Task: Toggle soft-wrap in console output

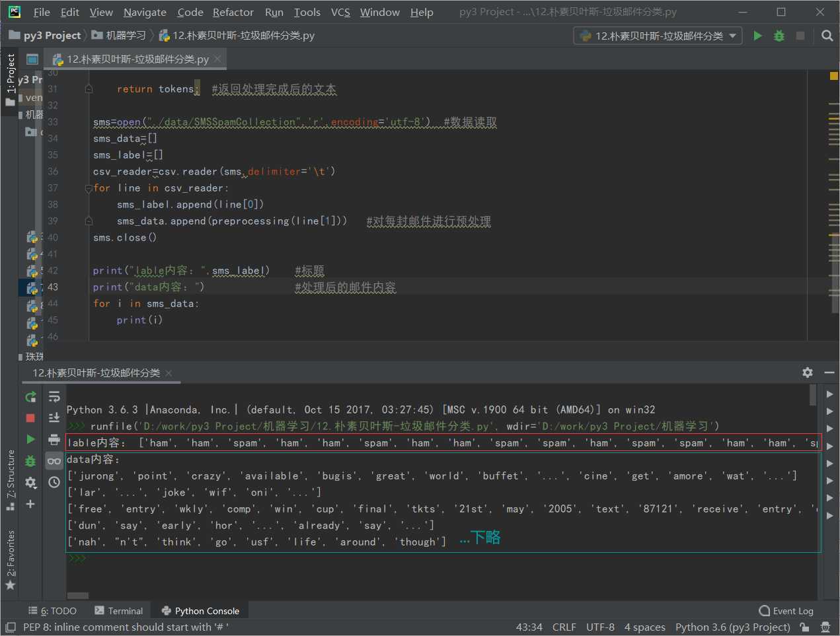Action: (x=54, y=397)
